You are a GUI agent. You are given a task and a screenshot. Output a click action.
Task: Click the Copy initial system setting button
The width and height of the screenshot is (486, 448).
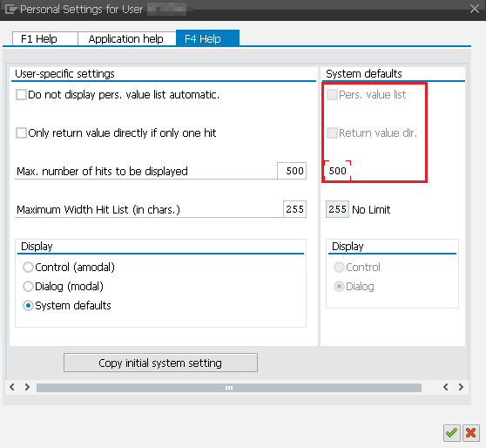click(x=160, y=363)
